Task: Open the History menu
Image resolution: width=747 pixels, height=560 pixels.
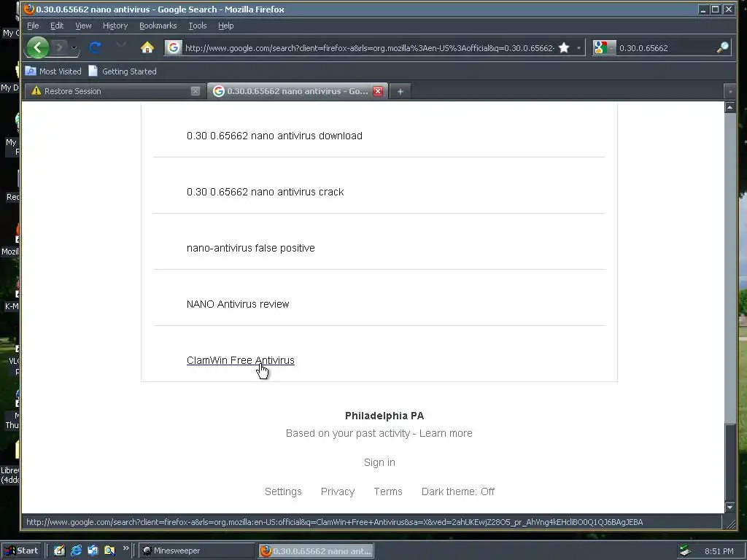Action: click(115, 26)
